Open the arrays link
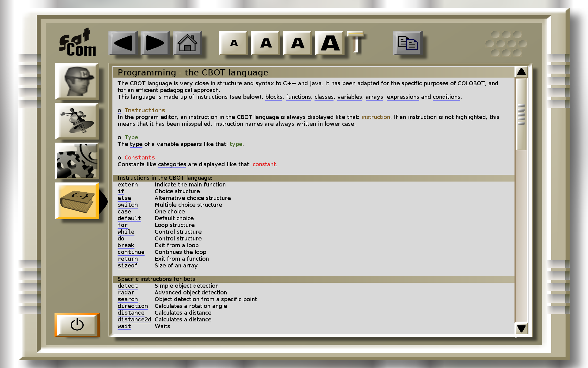This screenshot has height=368, width=588. point(374,97)
